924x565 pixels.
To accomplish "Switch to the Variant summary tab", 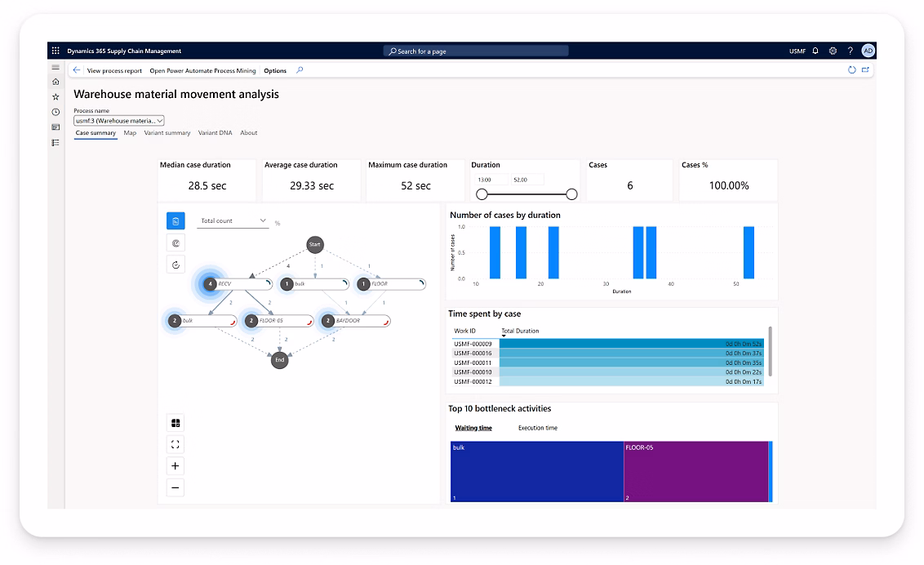I will [167, 133].
